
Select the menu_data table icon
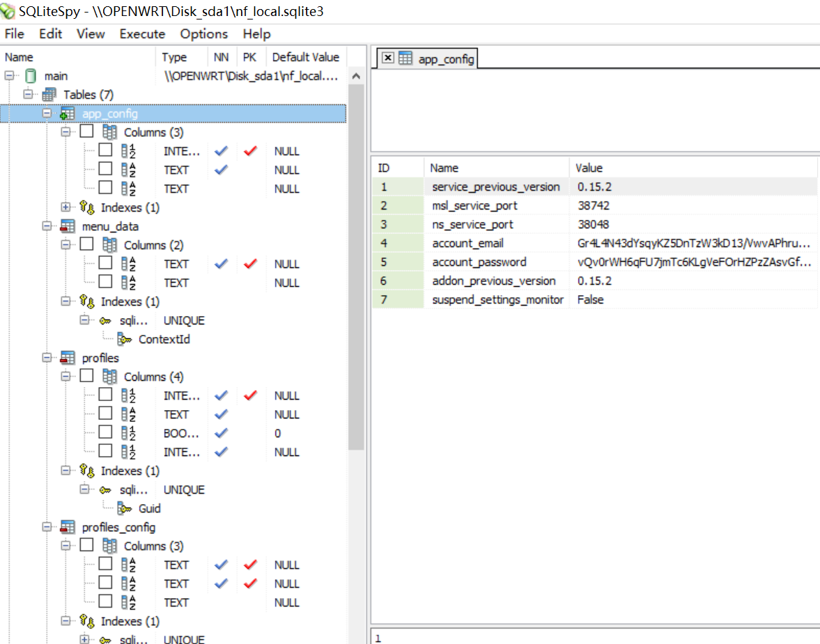pos(68,226)
